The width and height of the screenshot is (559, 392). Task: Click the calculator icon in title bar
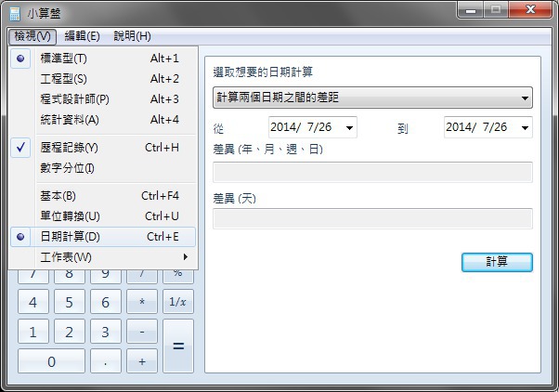click(x=15, y=14)
